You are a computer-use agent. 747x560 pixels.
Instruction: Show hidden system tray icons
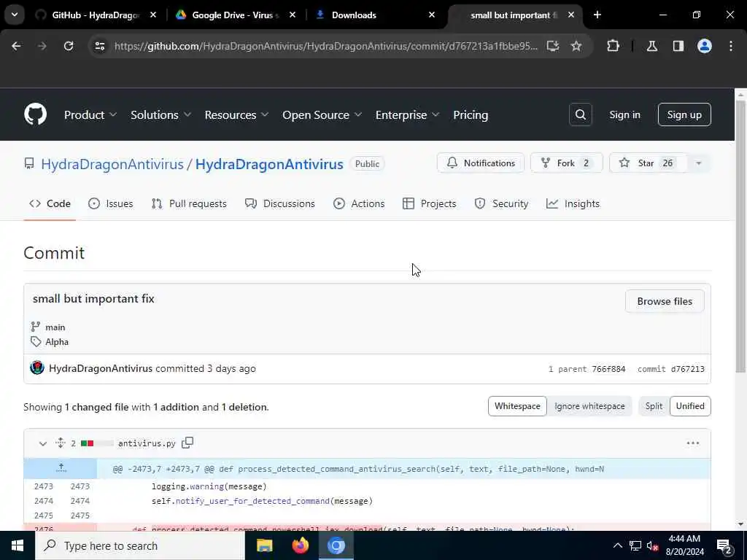[x=617, y=545]
